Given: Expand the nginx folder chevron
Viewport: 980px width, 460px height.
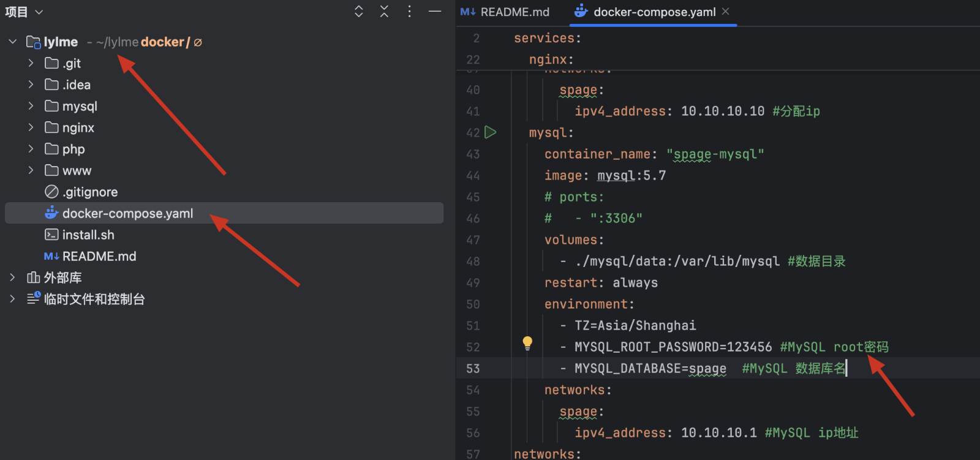Looking at the screenshot, I should point(31,127).
